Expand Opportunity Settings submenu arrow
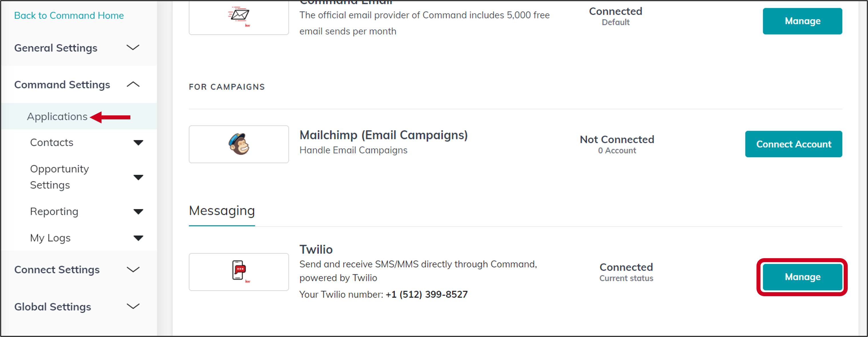868x337 pixels. pyautogui.click(x=138, y=177)
